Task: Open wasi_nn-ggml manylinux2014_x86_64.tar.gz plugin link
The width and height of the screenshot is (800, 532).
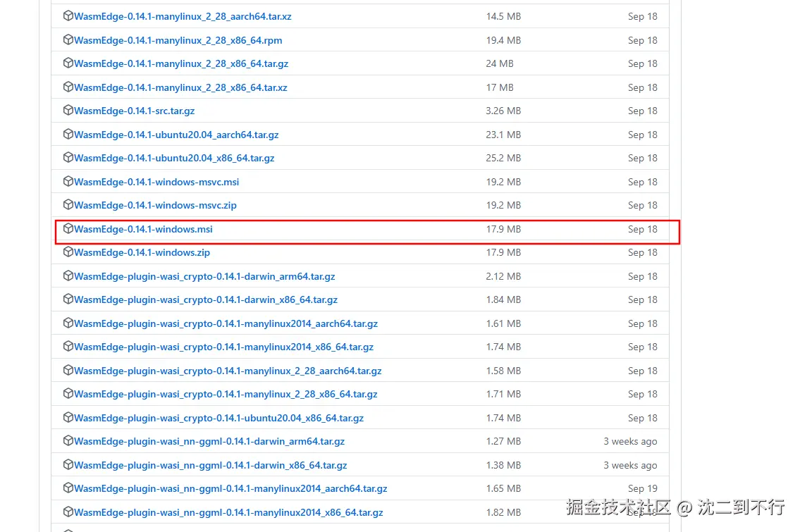Action: tap(228, 512)
